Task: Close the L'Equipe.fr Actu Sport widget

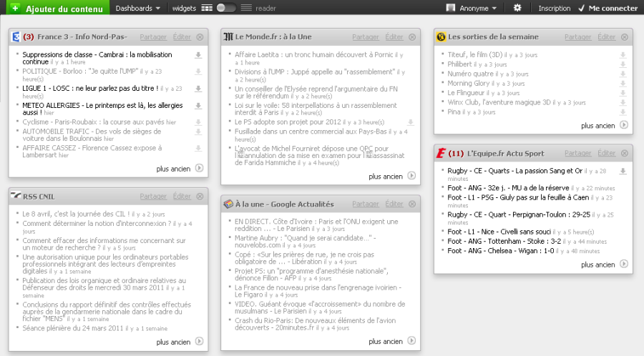Action: click(x=625, y=154)
